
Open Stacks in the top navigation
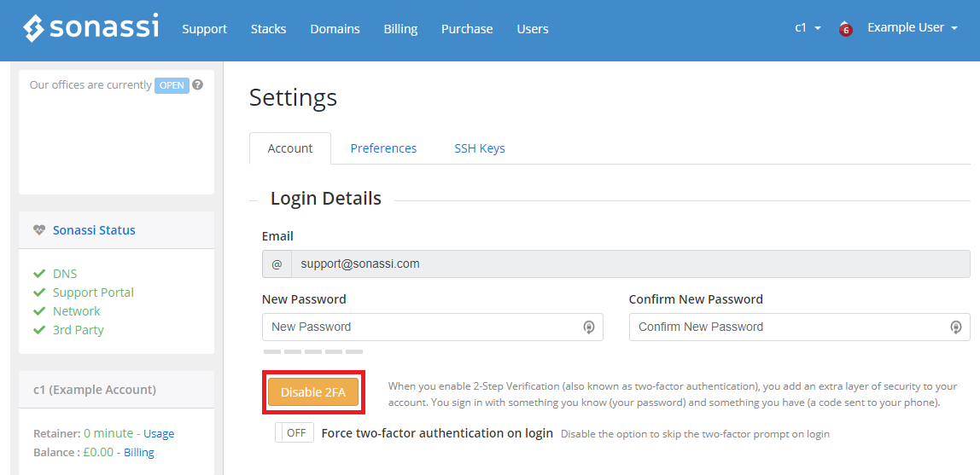click(x=268, y=29)
